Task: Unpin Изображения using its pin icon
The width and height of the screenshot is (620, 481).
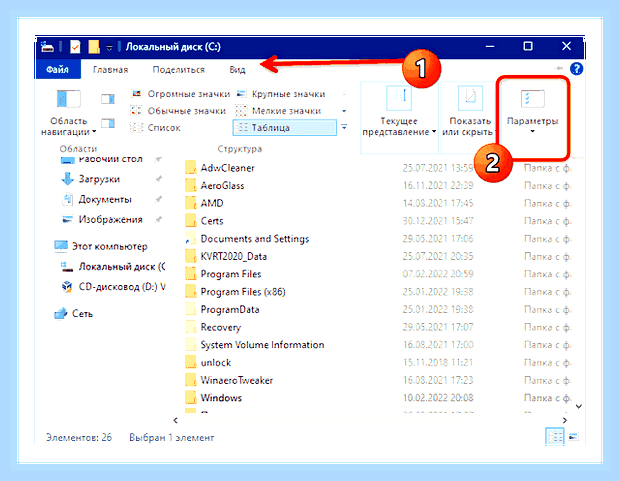Action: [x=159, y=219]
